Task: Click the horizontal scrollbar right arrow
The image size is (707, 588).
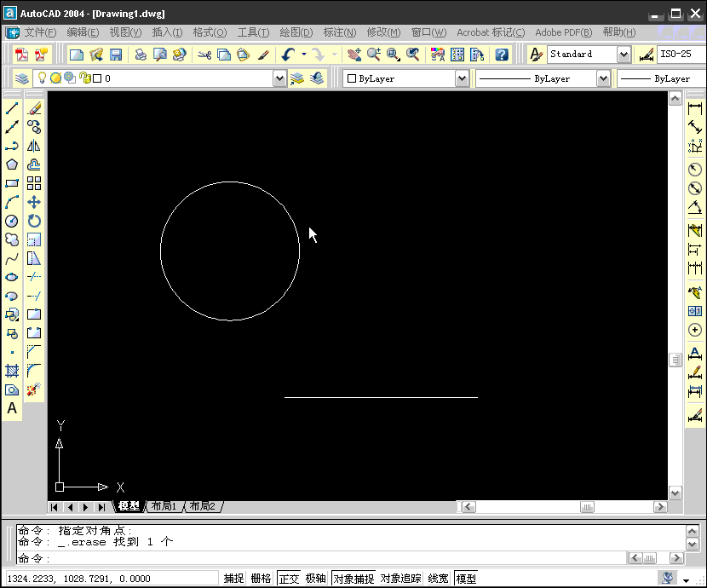Action: 660,507
